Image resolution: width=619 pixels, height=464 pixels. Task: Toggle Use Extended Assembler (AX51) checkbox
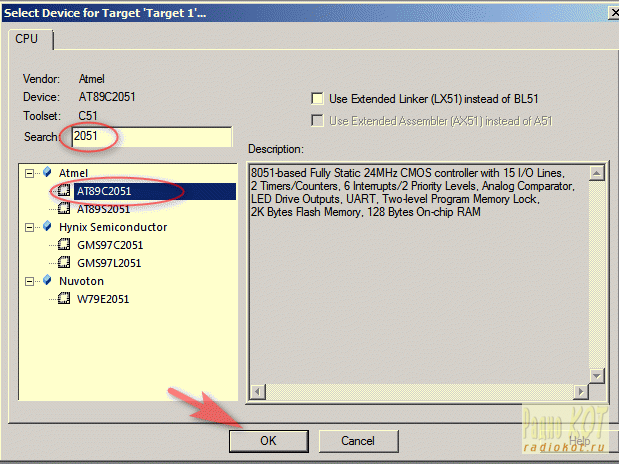pyautogui.click(x=317, y=120)
